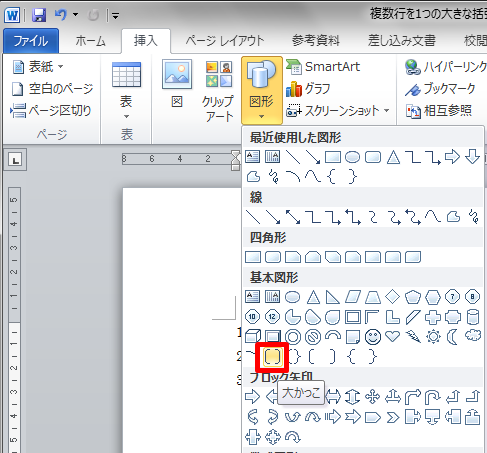Insert a グラフ chart
Viewport: 487px width, 453px height.
[x=308, y=89]
